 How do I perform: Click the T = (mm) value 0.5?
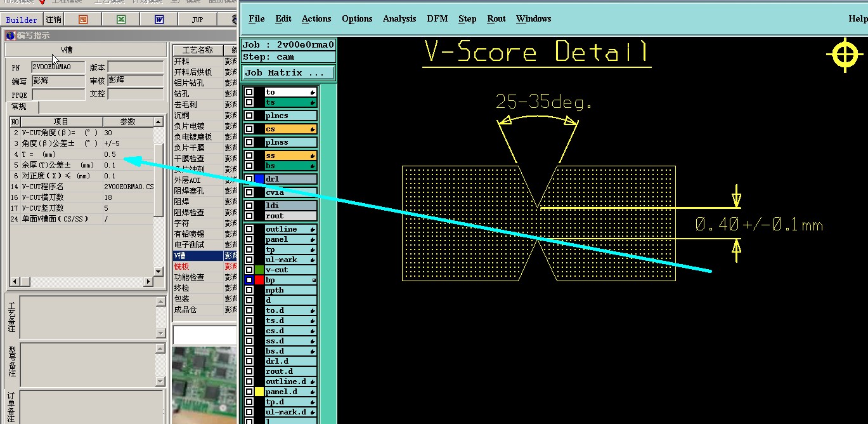point(128,154)
